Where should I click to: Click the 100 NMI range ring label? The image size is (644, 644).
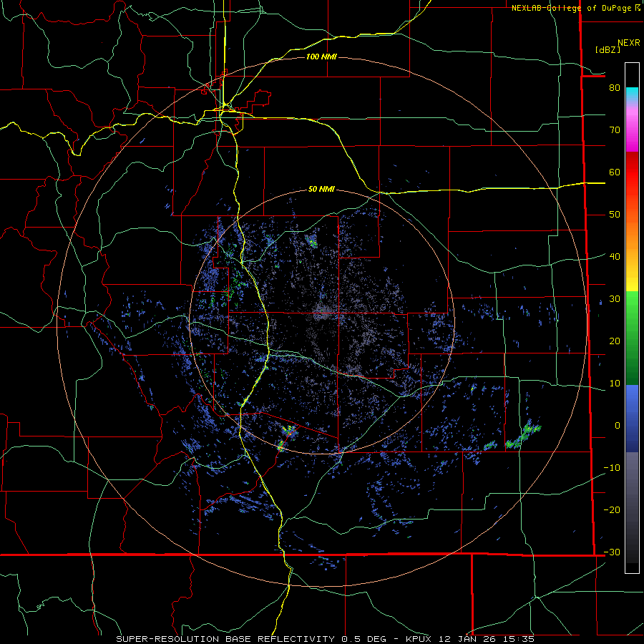[321, 57]
